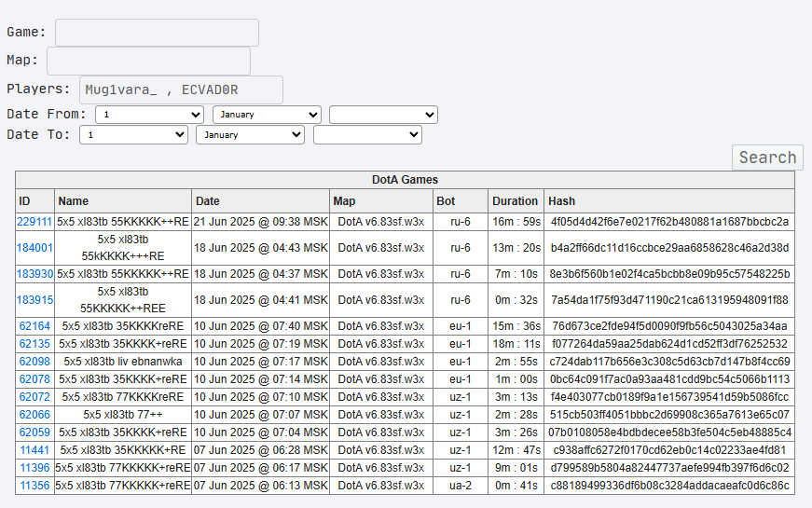The image size is (812, 508).
Task: Select the duration '9m : 01s'
Action: 516,468
